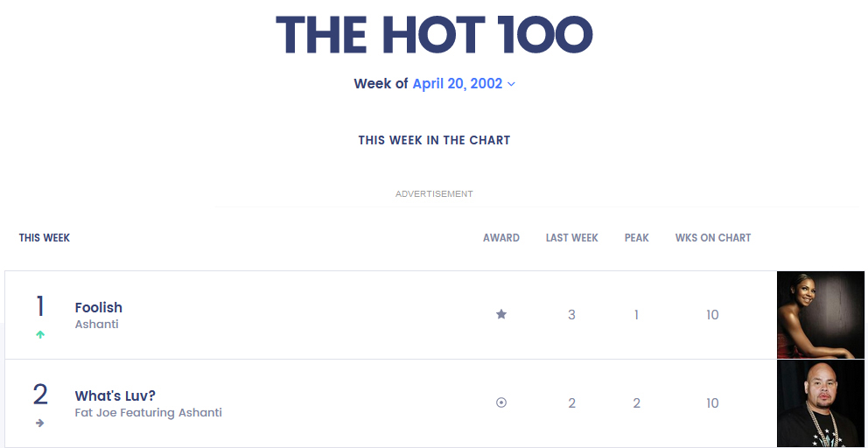Click the gray right arrow under rank 2
868x448 pixels.
coord(40,423)
